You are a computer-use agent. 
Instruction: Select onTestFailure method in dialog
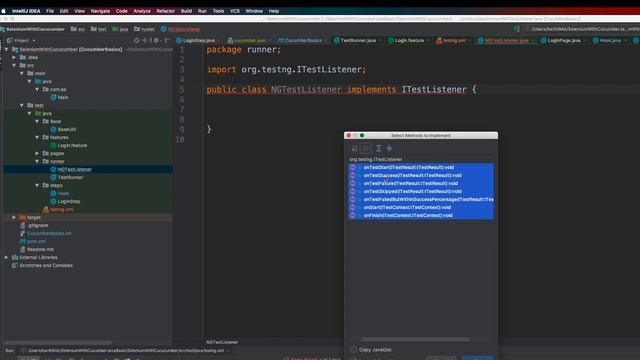point(421,183)
